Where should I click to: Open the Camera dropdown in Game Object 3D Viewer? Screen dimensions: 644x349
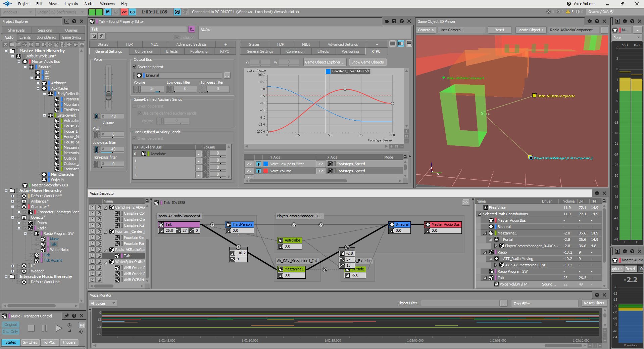426,30
